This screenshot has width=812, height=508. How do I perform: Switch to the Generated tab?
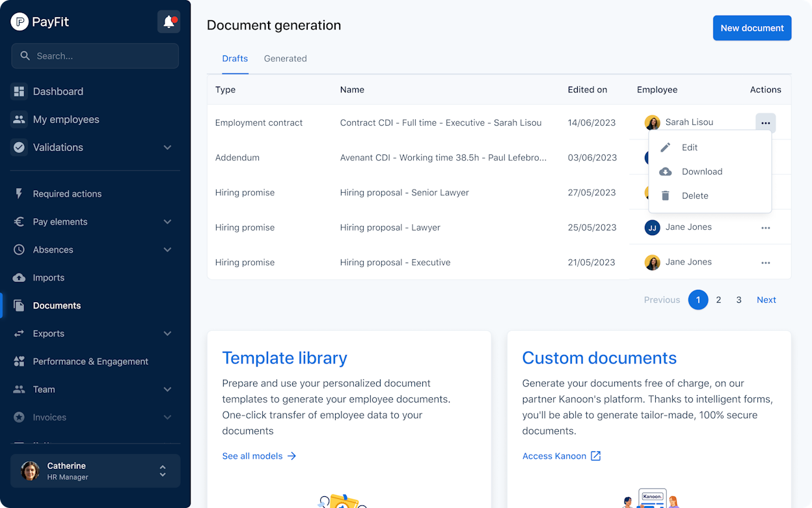point(285,59)
